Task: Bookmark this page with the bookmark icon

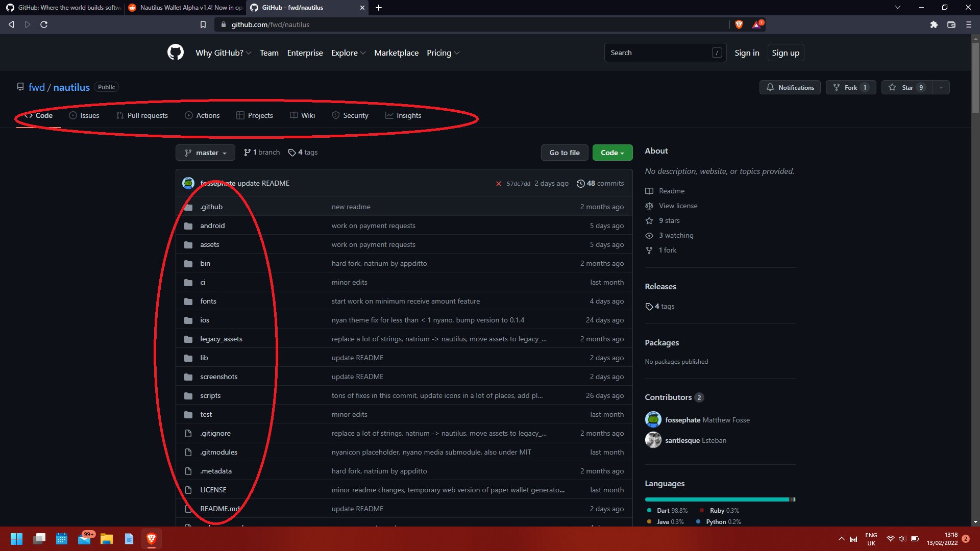Action: (203, 24)
